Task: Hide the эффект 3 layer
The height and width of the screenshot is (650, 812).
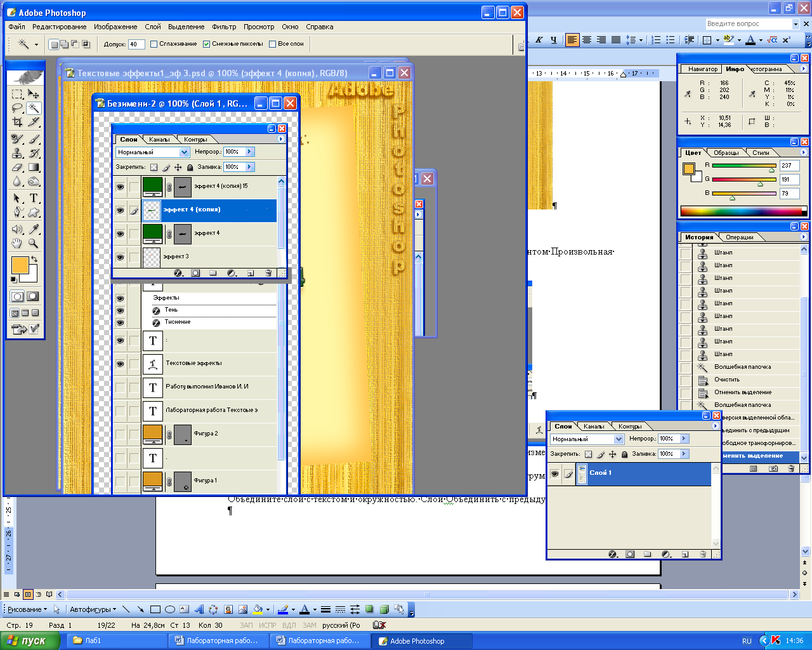Action: tap(120, 257)
